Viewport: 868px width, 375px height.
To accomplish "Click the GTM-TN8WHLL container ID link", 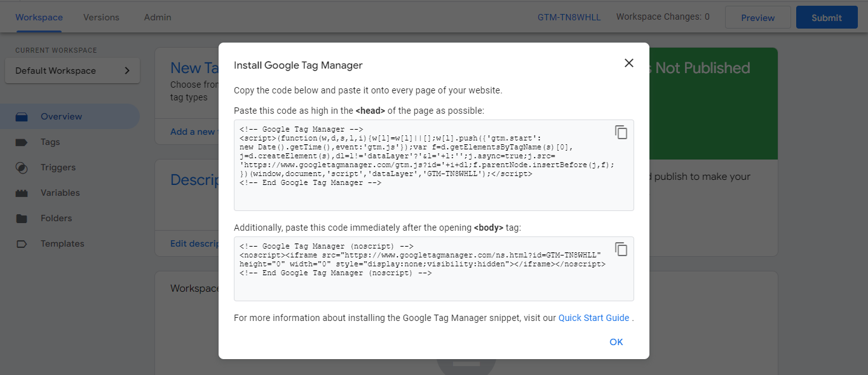I will point(569,17).
